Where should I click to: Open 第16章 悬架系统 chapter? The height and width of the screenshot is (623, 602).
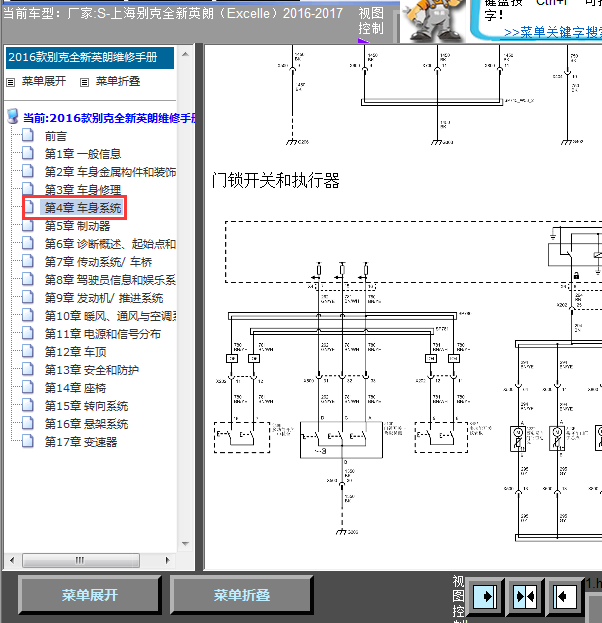(x=86, y=424)
